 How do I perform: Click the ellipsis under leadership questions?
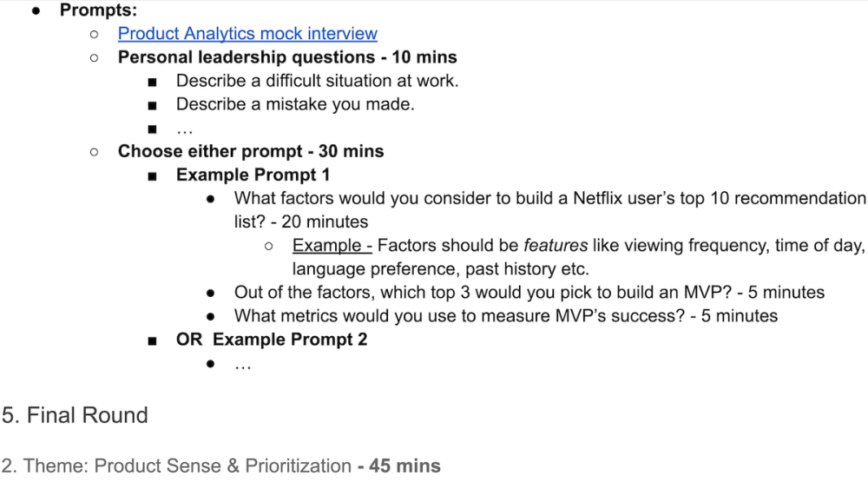click(x=184, y=129)
